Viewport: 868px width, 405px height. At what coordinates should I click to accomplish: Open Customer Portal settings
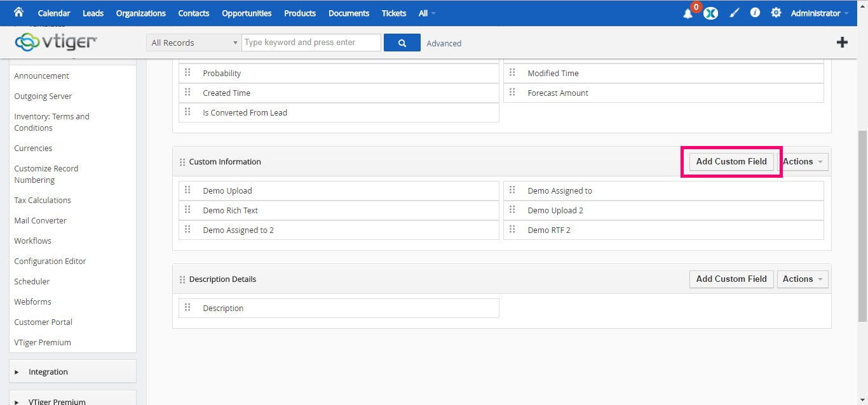point(43,322)
